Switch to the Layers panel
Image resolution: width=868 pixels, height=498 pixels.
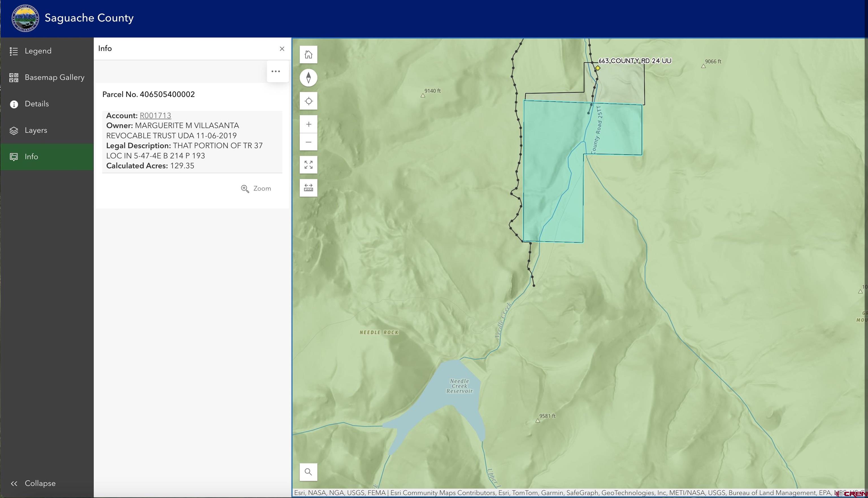(x=36, y=130)
